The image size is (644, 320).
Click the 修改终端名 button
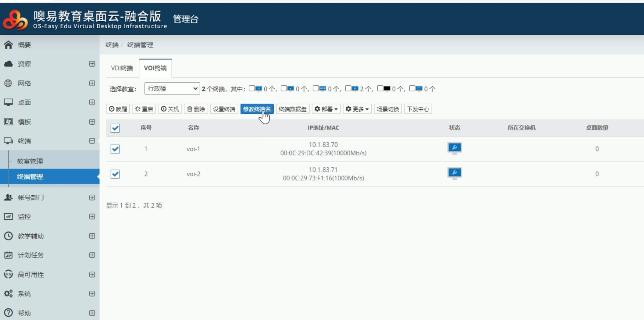pyautogui.click(x=257, y=109)
